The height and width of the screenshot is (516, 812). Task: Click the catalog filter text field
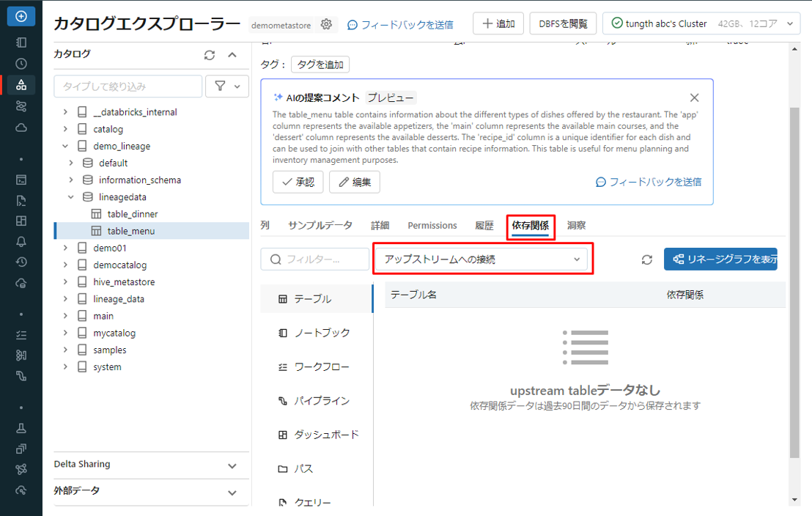(x=128, y=86)
